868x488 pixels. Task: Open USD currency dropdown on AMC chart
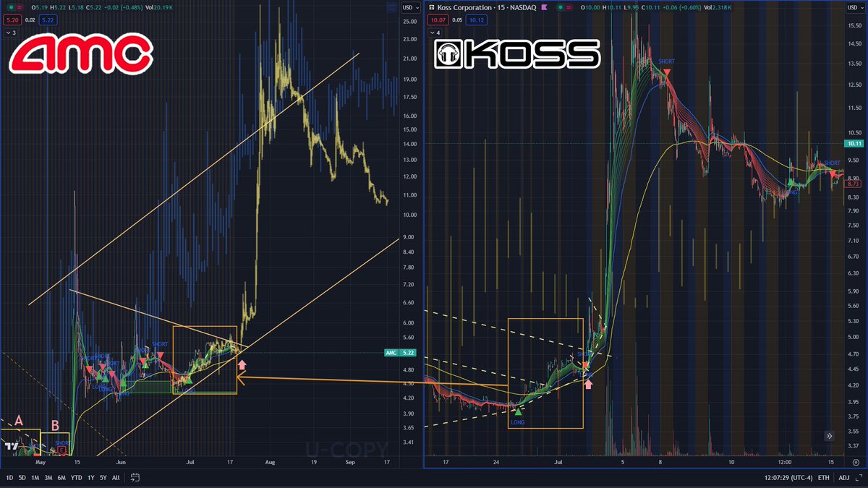pos(412,8)
